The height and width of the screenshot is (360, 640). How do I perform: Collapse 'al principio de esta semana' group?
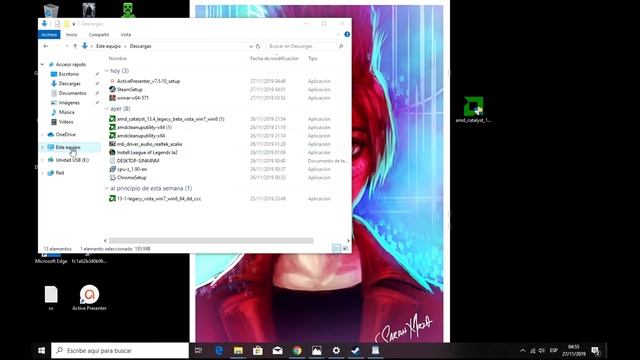tap(107, 189)
